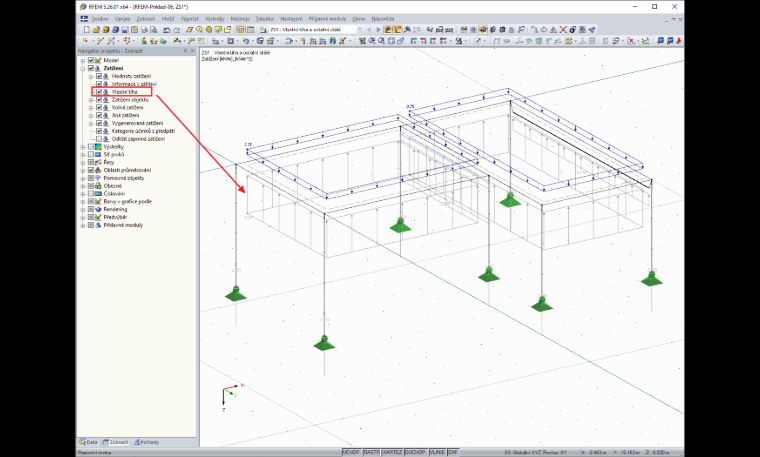Expand the Hodnoty zatížení node
760x457 pixels.
[91, 76]
